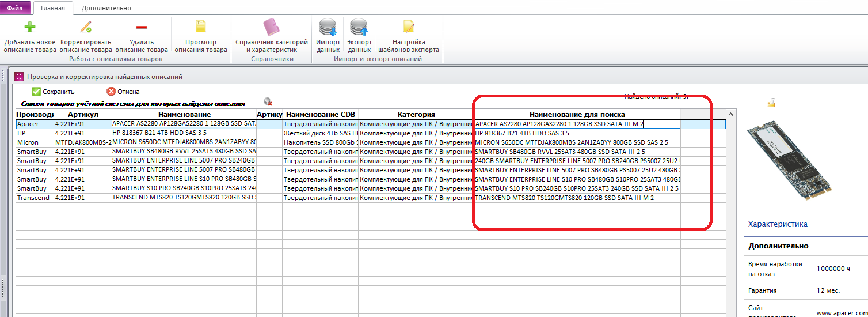
Task: Click the 'Экспорт данных' database icon
Action: point(359,27)
